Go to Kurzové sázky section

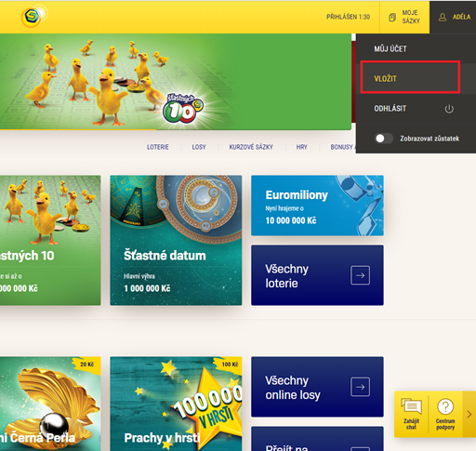[251, 147]
